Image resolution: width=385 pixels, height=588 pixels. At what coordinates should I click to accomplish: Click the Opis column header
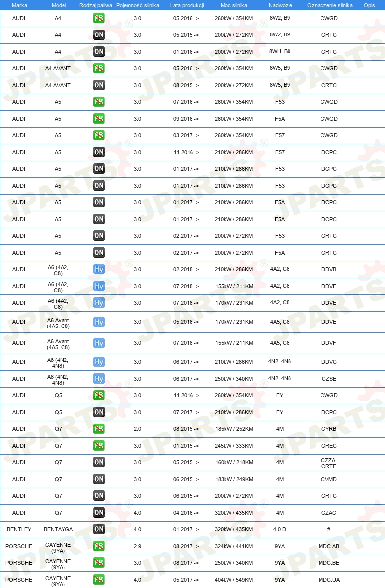tap(369, 5)
